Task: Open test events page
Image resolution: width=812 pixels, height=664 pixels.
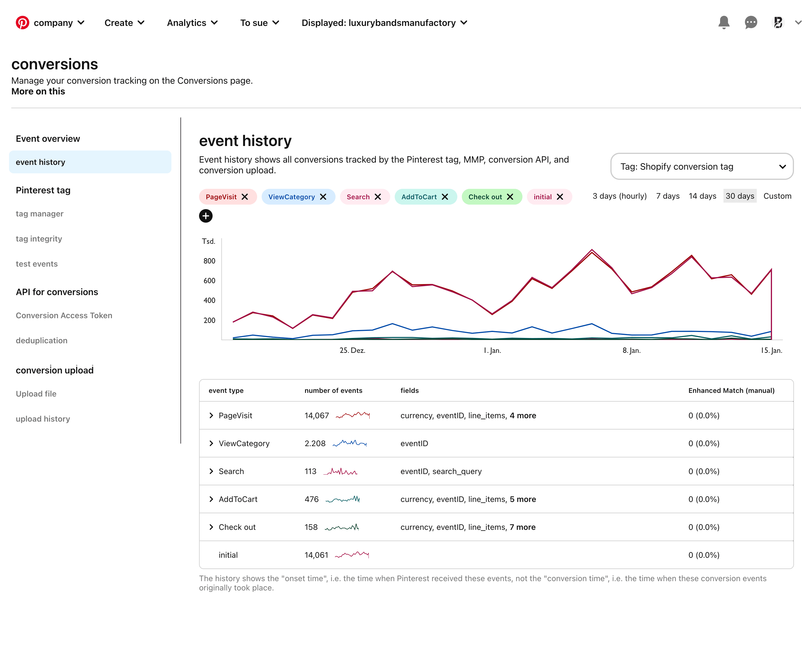Action: tap(36, 264)
